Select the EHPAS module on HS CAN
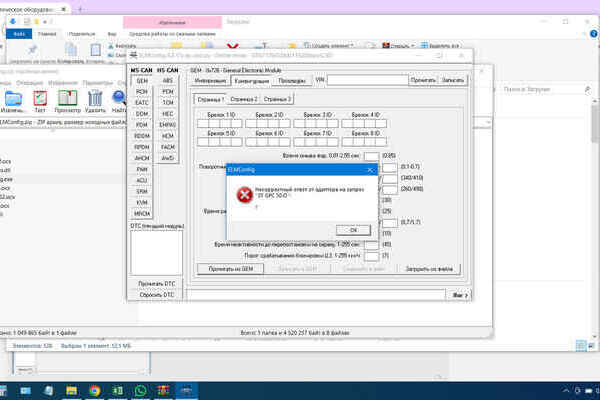Screen dimensions: 600x400 click(x=168, y=125)
